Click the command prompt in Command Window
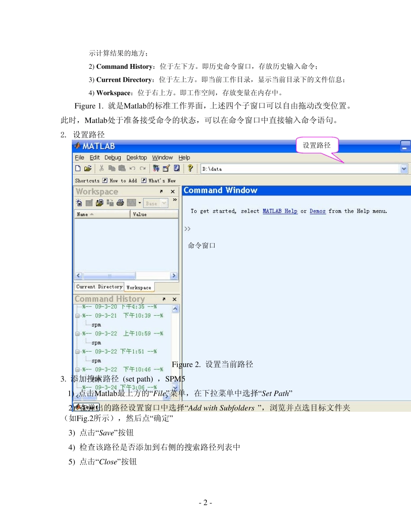Screen dimensions: 411x532 [188, 228]
